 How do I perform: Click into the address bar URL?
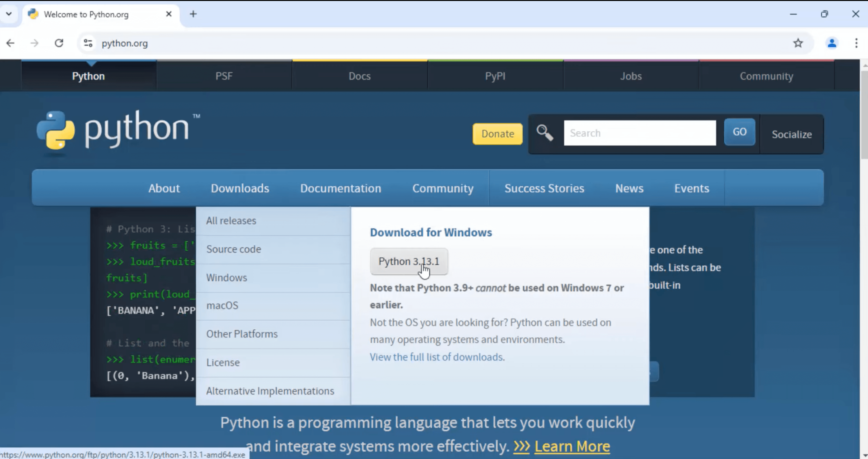click(x=125, y=44)
